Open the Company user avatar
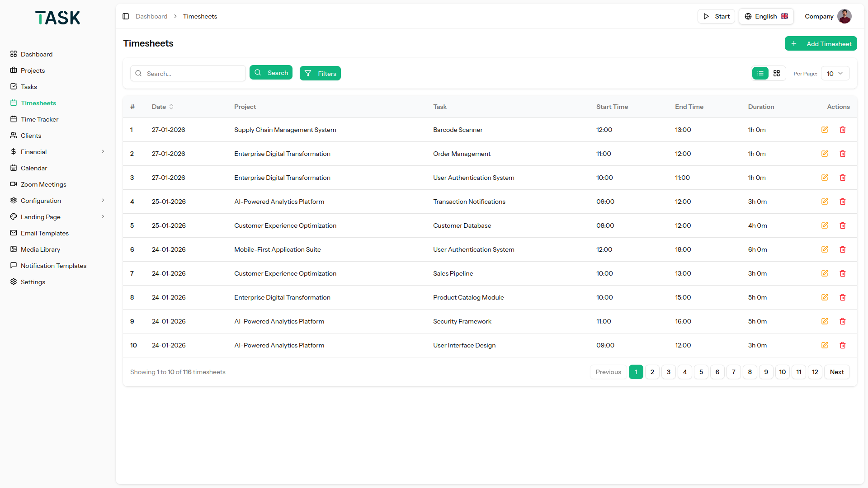The image size is (868, 488). click(844, 16)
